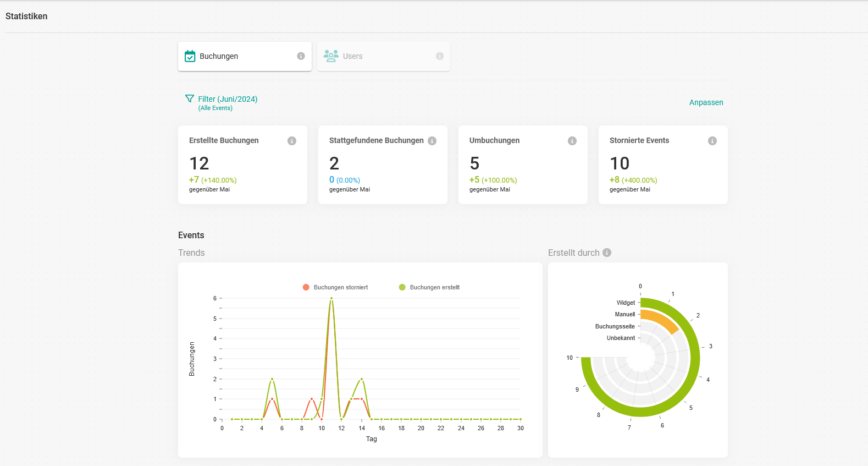Click the Unbekannt label in radial chart
This screenshot has height=466, width=868.
click(x=621, y=338)
